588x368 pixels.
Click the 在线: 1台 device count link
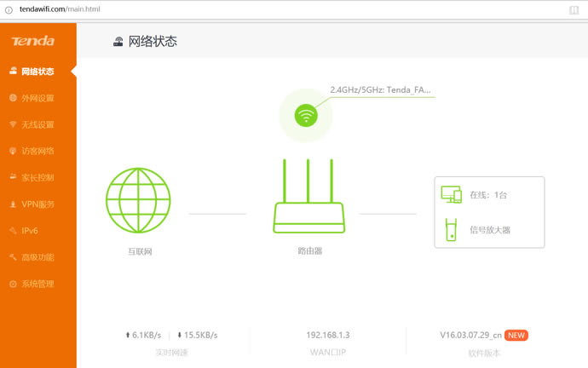pos(488,195)
